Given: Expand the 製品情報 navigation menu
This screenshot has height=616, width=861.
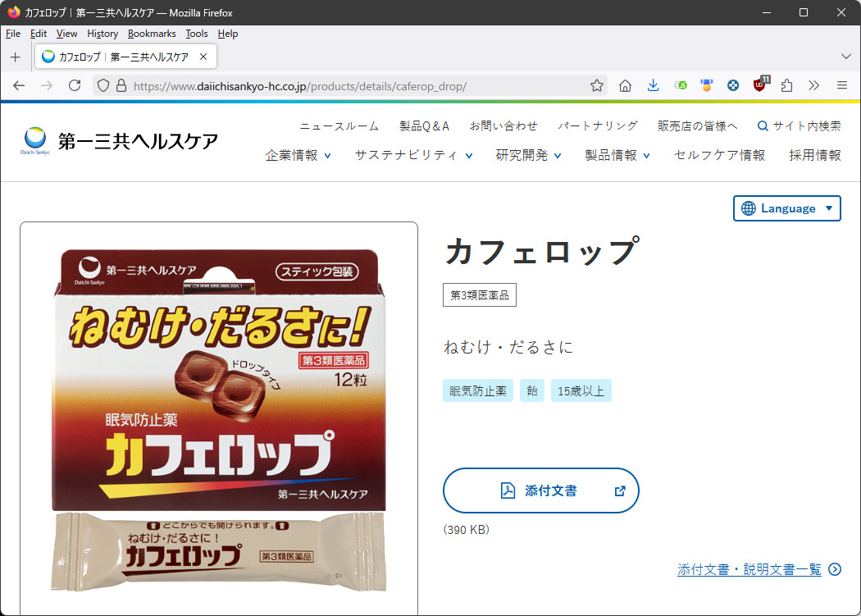Looking at the screenshot, I should pos(617,155).
